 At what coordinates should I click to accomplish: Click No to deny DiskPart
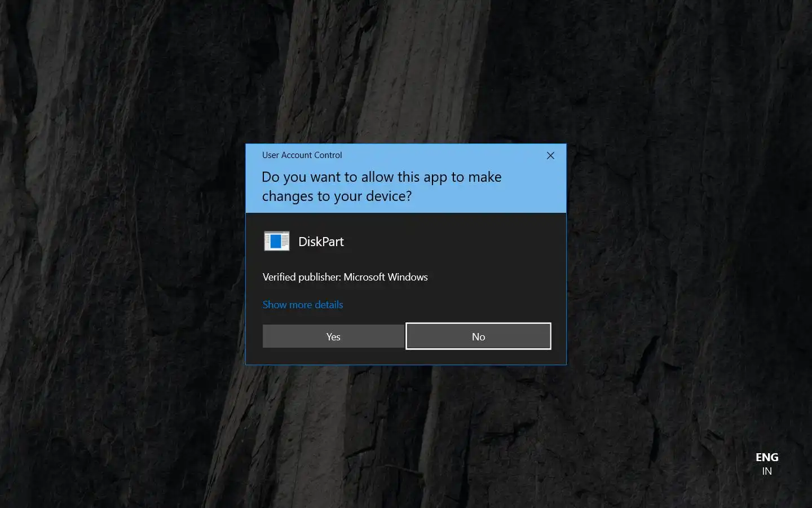pyautogui.click(x=478, y=336)
